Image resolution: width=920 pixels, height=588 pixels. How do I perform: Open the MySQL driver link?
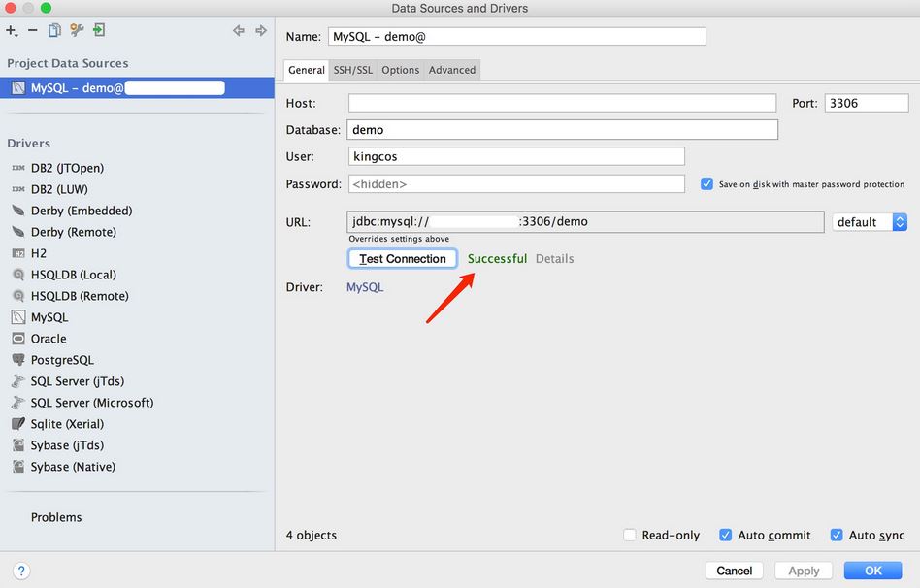tap(365, 287)
